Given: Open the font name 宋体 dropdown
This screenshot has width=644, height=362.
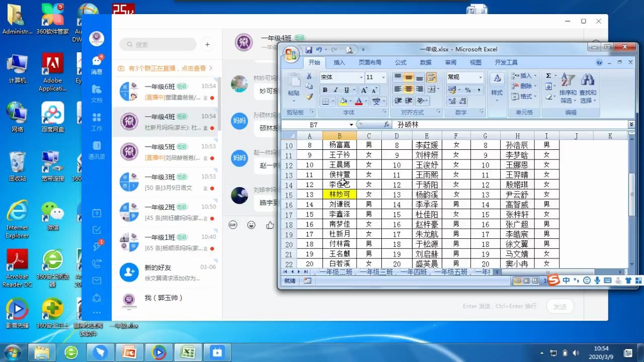Looking at the screenshot, I should [361, 77].
